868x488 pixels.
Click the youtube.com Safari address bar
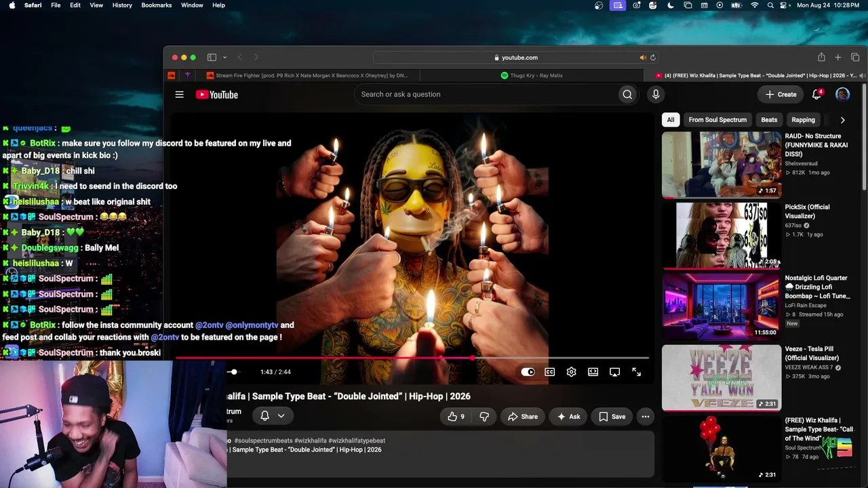point(515,58)
